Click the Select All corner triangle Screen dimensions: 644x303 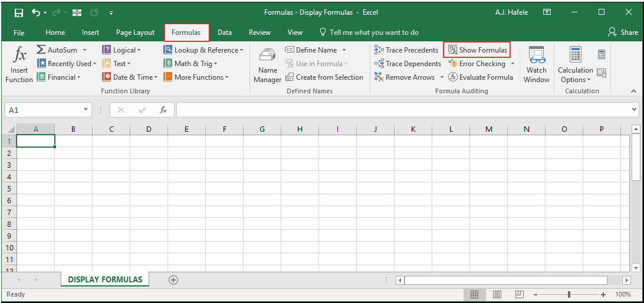pyautogui.click(x=11, y=129)
